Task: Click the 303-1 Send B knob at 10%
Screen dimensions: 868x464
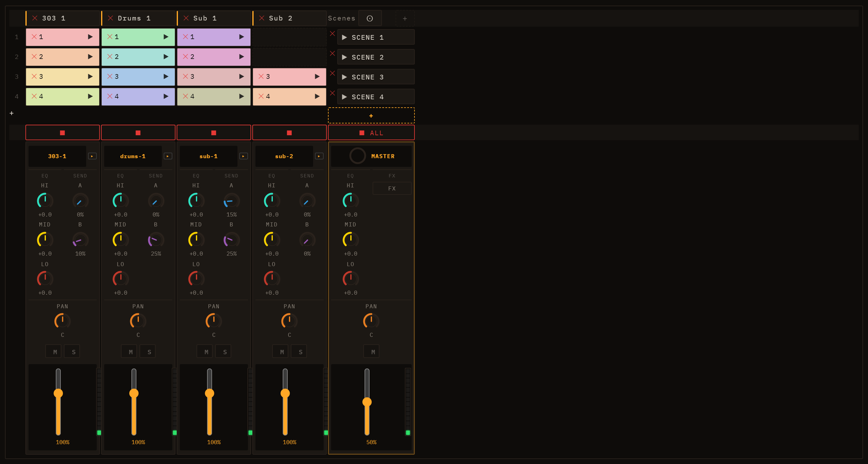Action: pyautogui.click(x=80, y=240)
